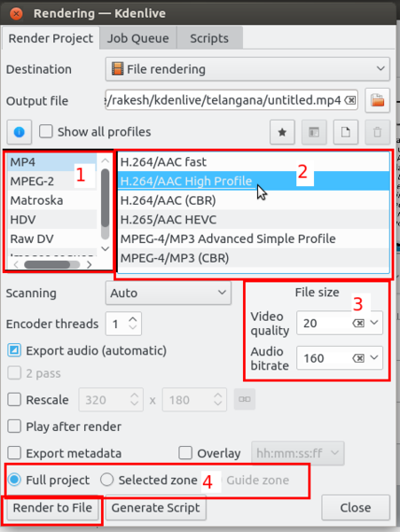400x532 pixels.
Task: Select the H.264/AAC High Profile entry
Action: 253,181
